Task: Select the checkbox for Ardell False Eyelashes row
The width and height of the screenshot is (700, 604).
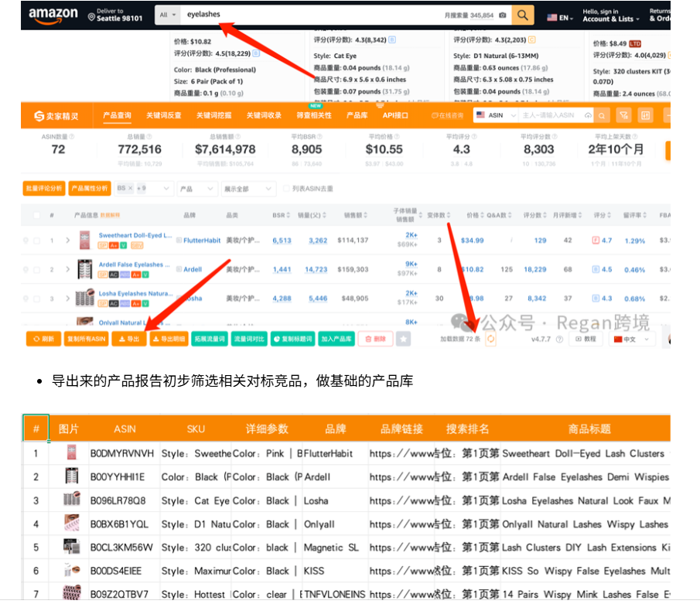Action: (36, 270)
